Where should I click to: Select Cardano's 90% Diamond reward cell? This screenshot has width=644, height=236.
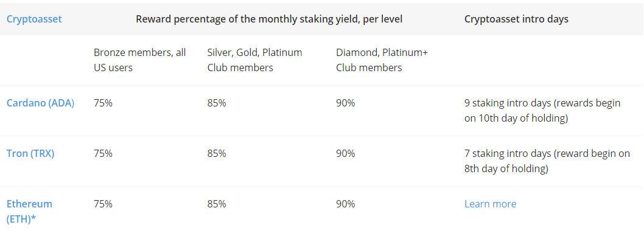tap(345, 103)
